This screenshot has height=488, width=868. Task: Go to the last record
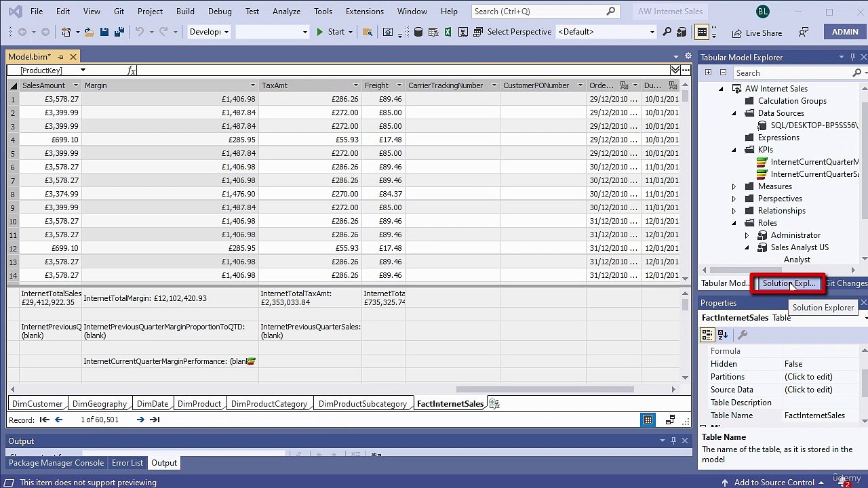pyautogui.click(x=155, y=420)
